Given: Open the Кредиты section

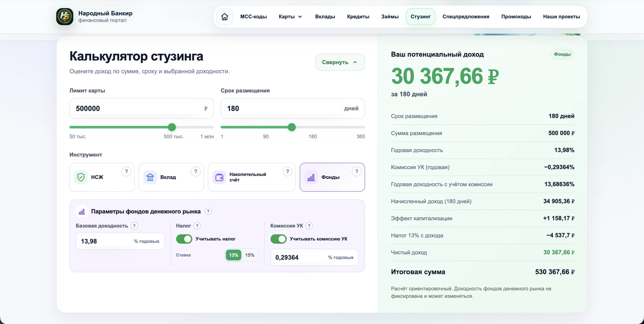Looking at the screenshot, I should click(358, 16).
